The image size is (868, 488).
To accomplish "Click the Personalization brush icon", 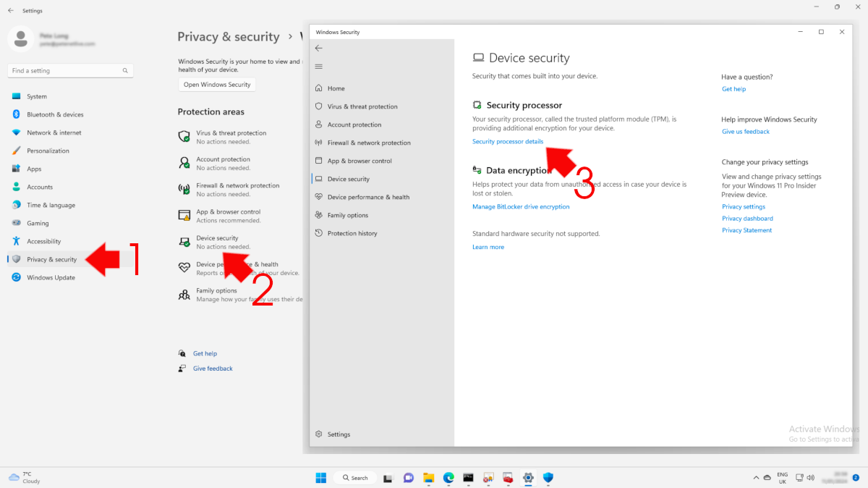I will click(x=16, y=151).
